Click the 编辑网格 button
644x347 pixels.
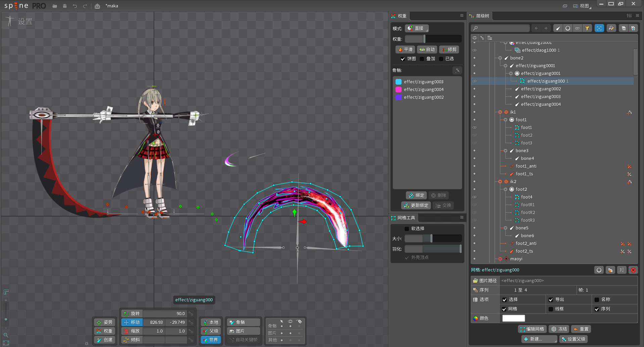[x=532, y=329]
